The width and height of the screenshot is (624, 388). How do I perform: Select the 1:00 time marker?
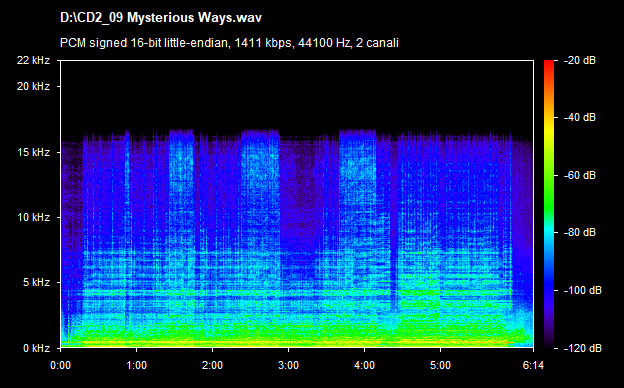click(x=136, y=365)
